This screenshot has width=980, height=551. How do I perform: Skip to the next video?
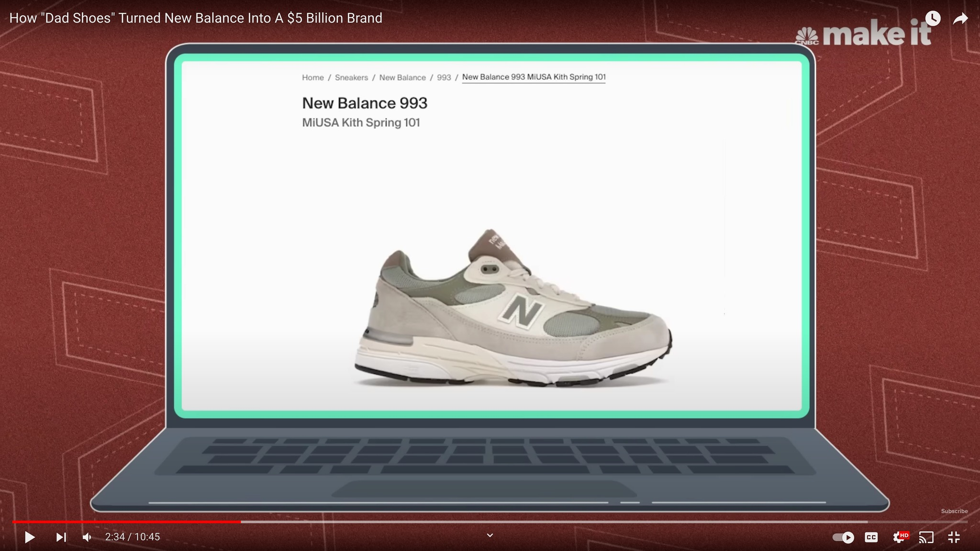click(61, 537)
